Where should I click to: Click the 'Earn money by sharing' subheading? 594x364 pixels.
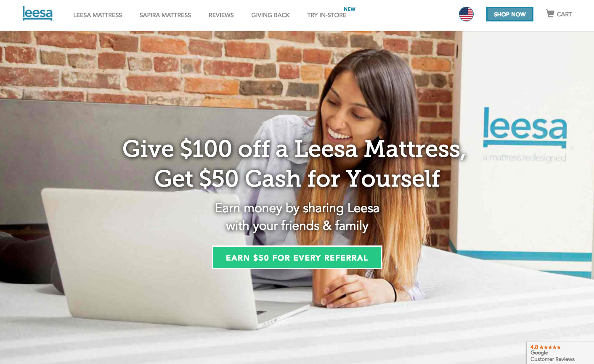point(297,217)
